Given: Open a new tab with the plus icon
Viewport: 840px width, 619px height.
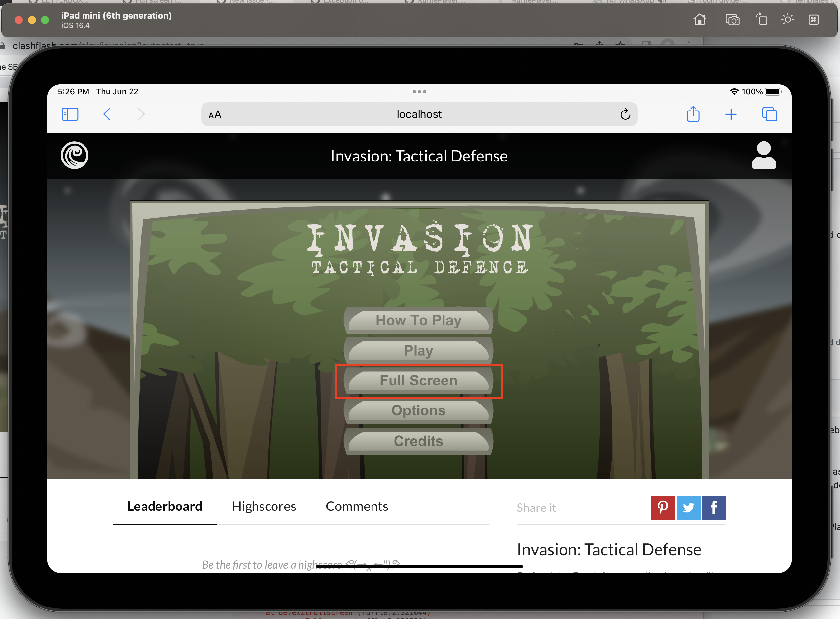Looking at the screenshot, I should coord(731,114).
